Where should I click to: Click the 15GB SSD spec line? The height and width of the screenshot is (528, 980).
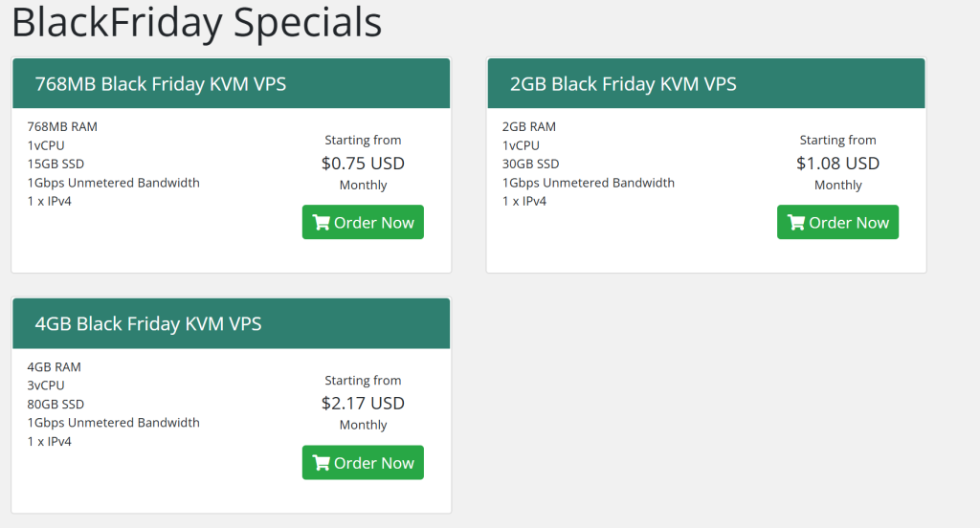(x=54, y=164)
